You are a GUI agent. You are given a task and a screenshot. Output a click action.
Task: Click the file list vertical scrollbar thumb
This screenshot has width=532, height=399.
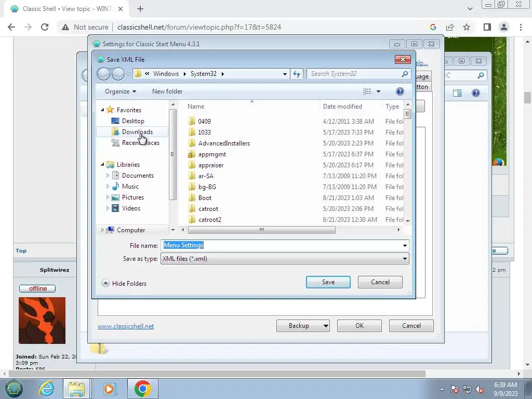(x=407, y=114)
